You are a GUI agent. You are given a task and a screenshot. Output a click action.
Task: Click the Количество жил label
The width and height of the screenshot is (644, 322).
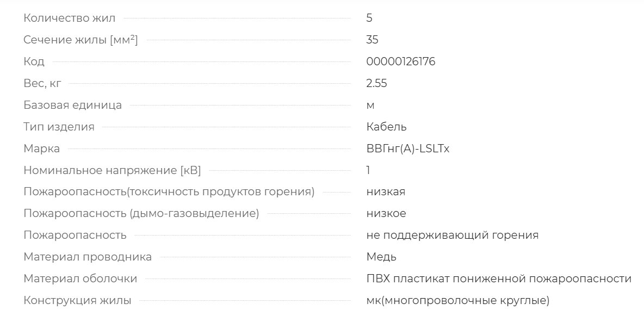click(70, 18)
